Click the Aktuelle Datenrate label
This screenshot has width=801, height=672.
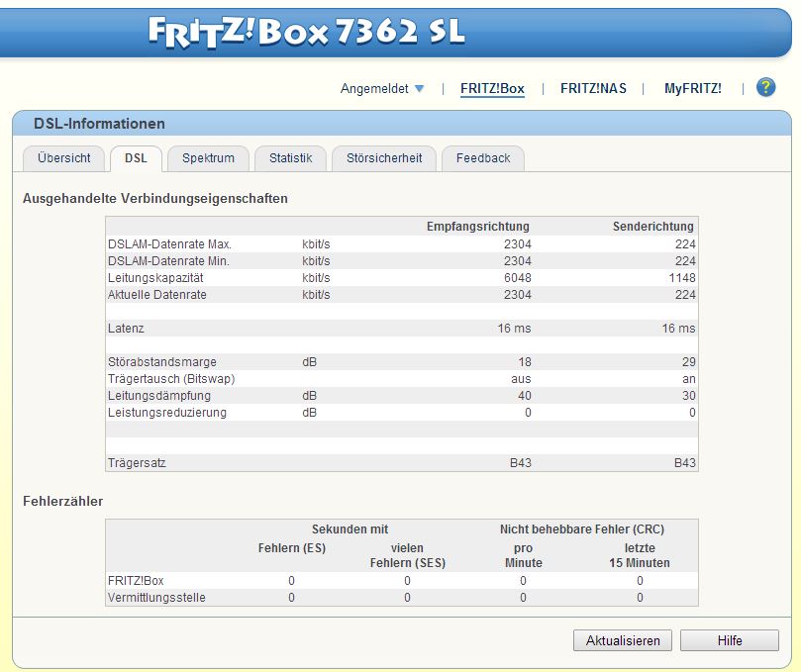156,295
